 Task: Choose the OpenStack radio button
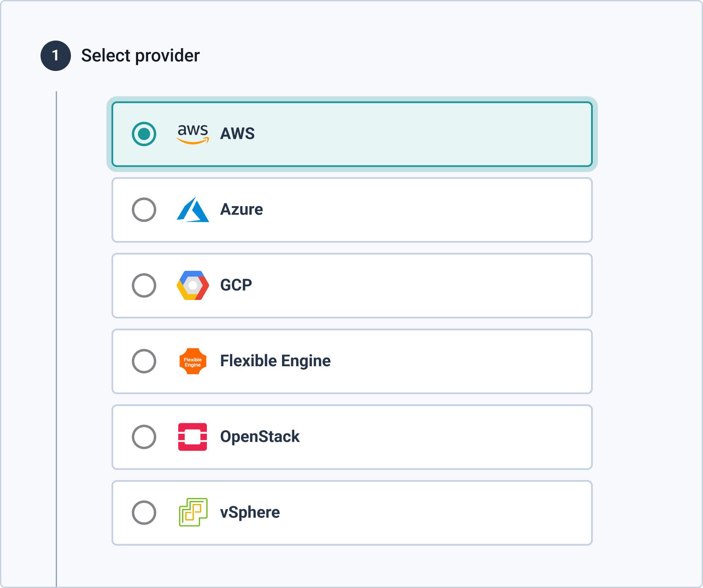(x=144, y=437)
